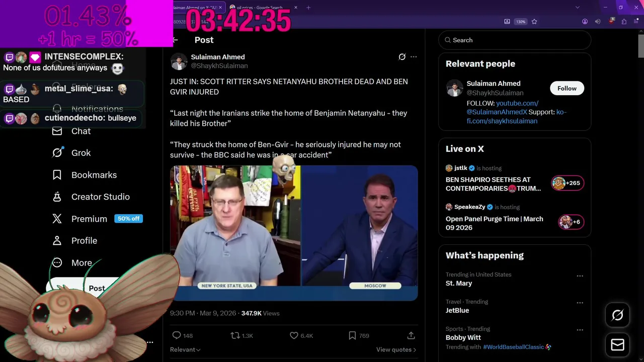Play the Scott Ritter video
This screenshot has height=362, width=644.
click(294, 233)
